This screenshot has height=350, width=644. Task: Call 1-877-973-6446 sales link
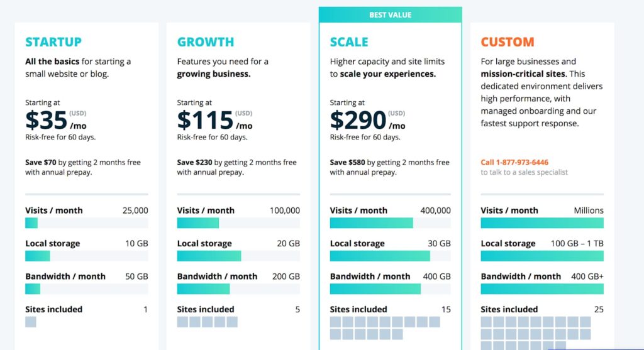coord(514,162)
